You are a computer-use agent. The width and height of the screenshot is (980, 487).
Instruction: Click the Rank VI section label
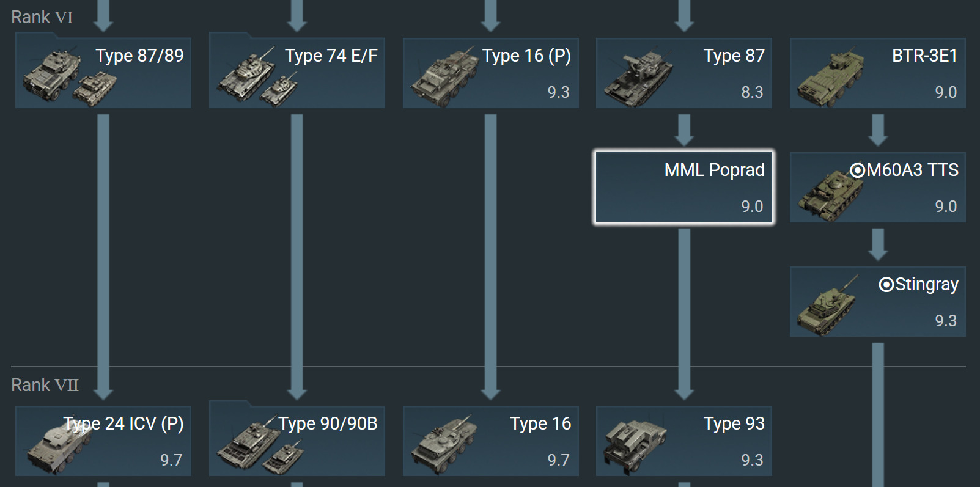click(x=42, y=17)
